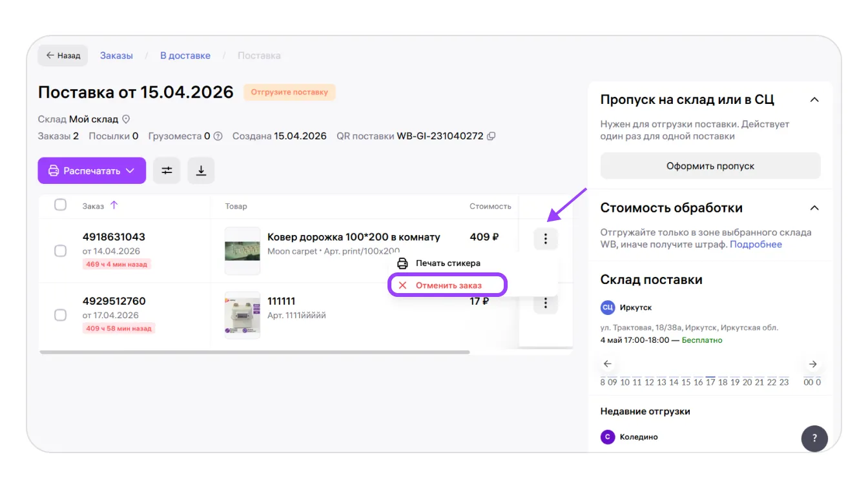The image size is (868, 488).
Task: Click the Оформить пропуск button
Action: tap(710, 166)
